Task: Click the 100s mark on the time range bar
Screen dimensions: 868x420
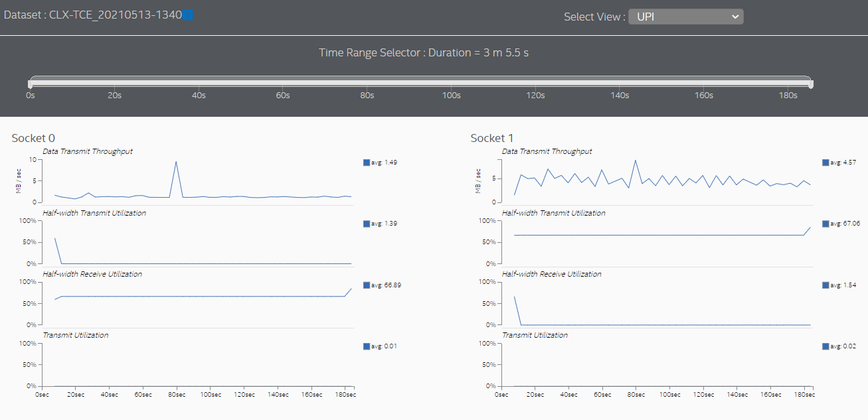Action: (452, 96)
